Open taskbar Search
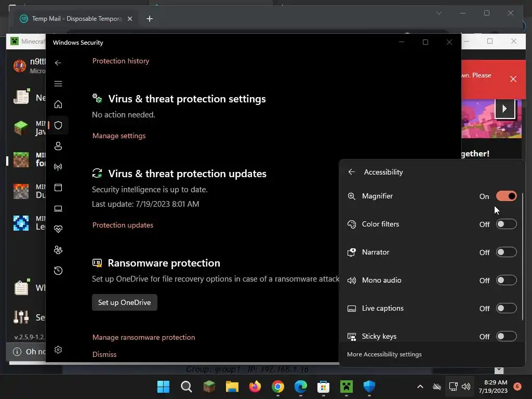The height and width of the screenshot is (399, 532). coord(187,387)
